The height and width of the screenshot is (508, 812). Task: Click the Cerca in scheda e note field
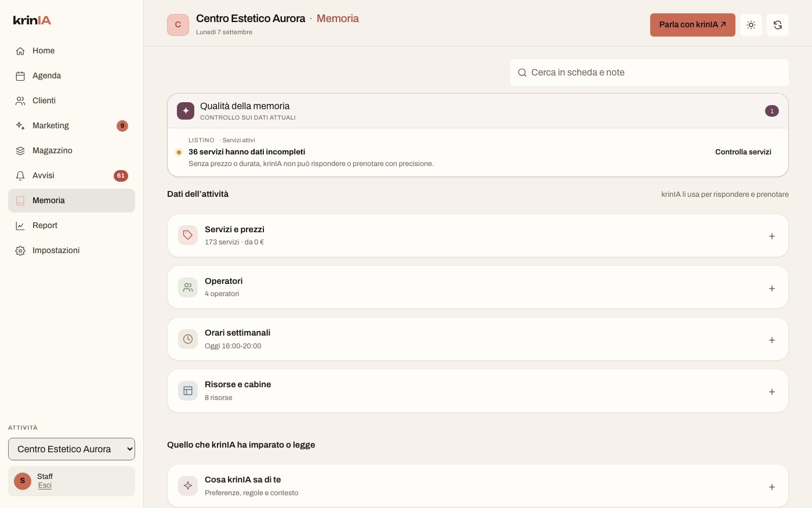[650, 73]
